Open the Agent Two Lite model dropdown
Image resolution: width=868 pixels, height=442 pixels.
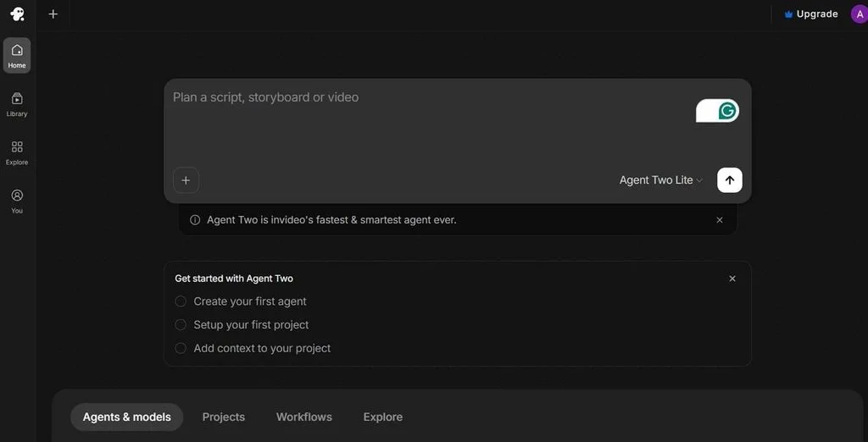coord(661,180)
